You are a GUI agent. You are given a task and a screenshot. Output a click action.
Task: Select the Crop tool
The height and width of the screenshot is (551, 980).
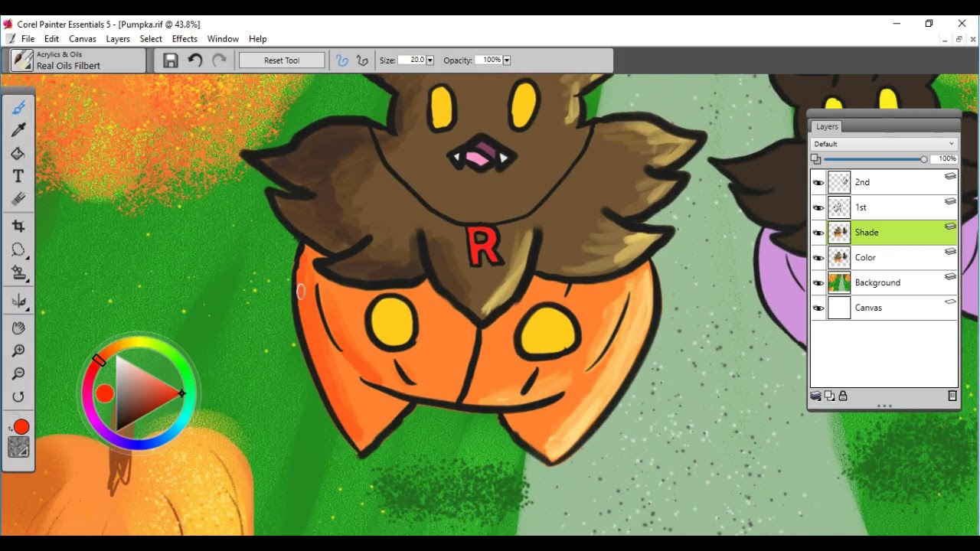[18, 227]
